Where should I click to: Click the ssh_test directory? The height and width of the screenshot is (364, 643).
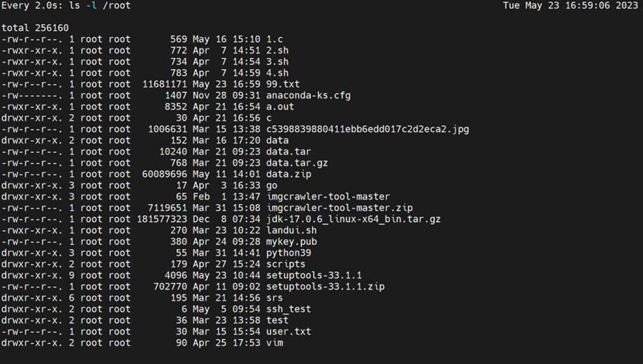pos(289,309)
